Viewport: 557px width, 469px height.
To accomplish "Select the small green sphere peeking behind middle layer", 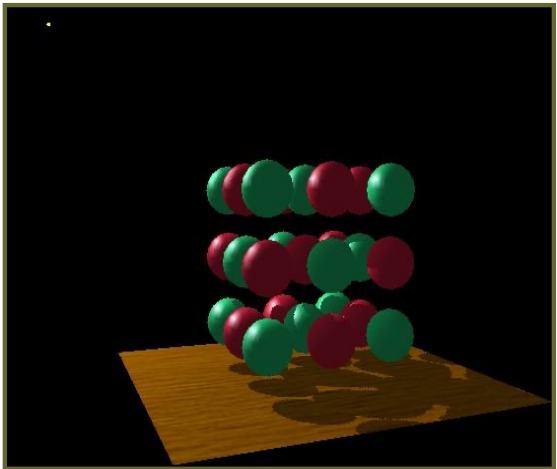I will [282, 239].
